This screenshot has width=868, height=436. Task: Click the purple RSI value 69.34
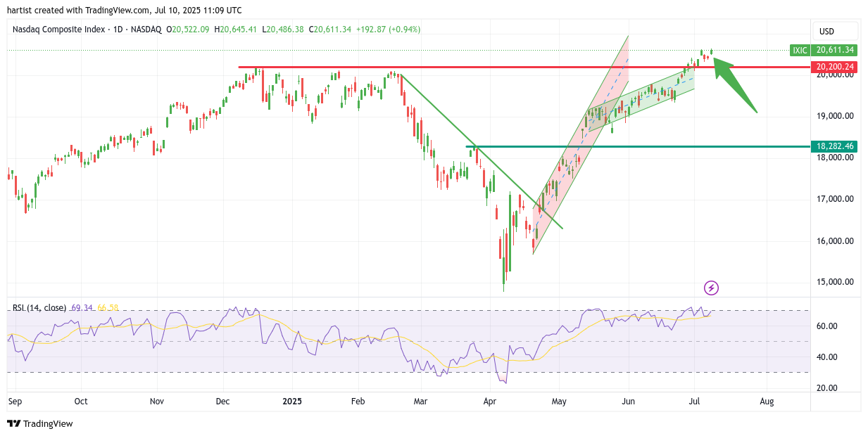pyautogui.click(x=82, y=308)
